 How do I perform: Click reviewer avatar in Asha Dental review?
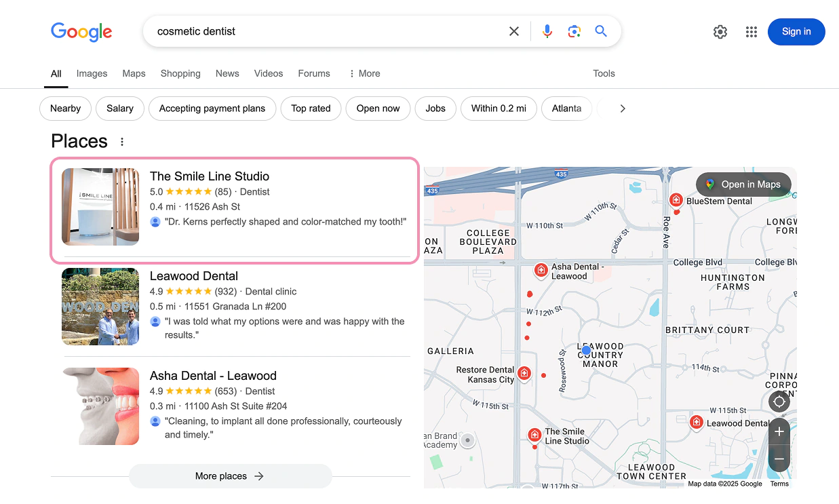(155, 421)
